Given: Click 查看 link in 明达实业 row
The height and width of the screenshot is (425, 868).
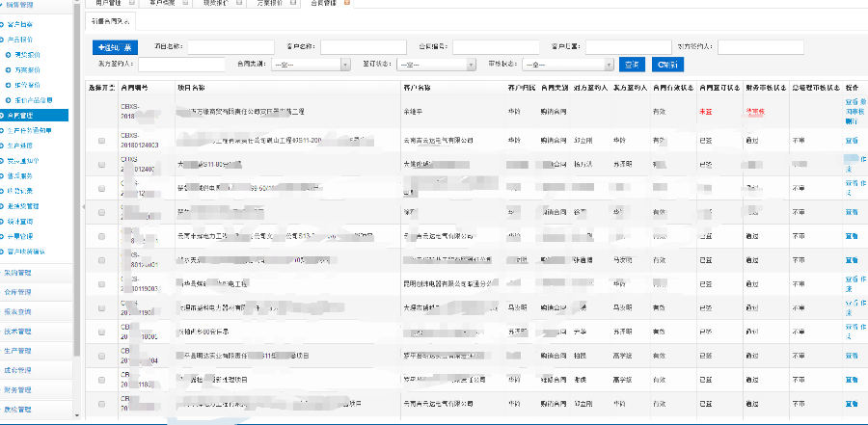Looking at the screenshot, I should (x=852, y=356).
